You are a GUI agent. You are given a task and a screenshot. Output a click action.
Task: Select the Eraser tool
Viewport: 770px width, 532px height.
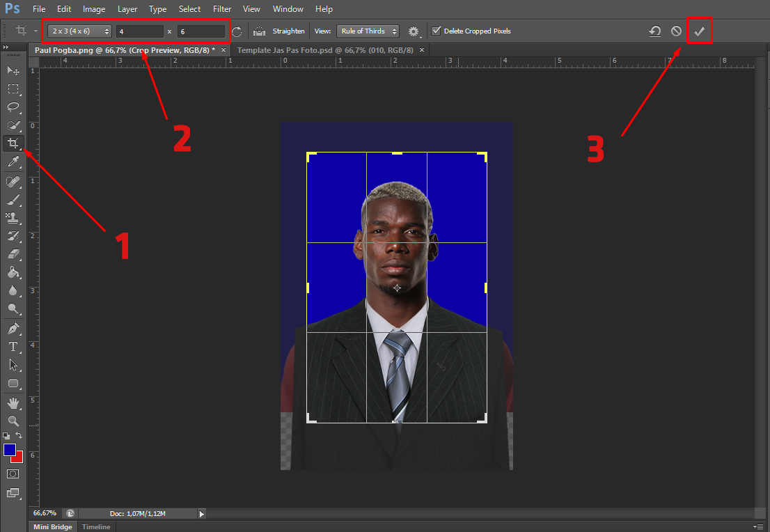pyautogui.click(x=13, y=254)
